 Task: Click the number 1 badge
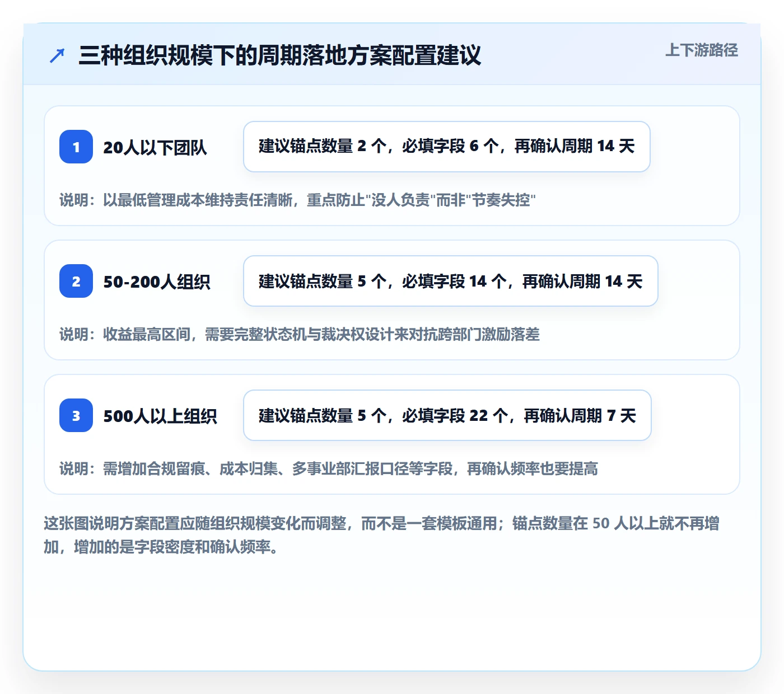[x=76, y=147]
